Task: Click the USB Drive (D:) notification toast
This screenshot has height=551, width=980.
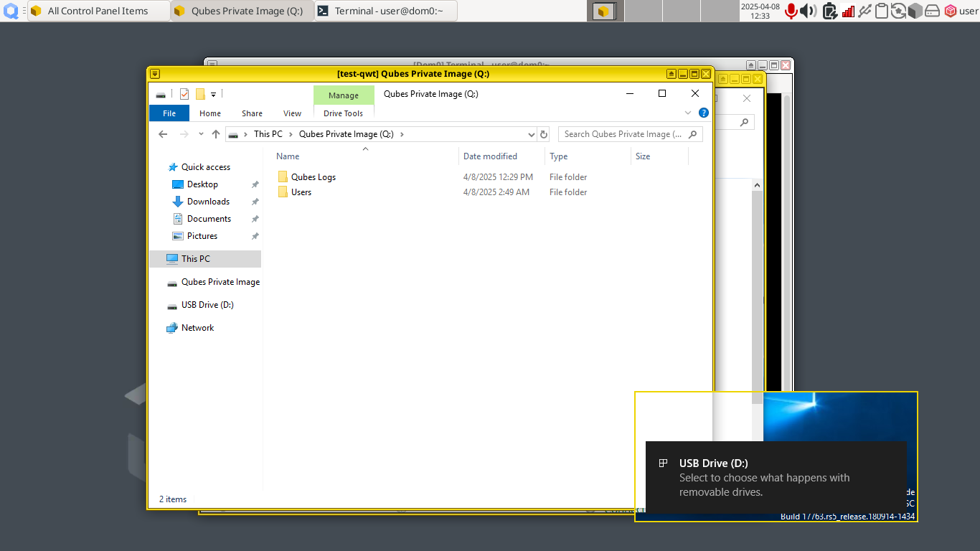Action: point(776,478)
